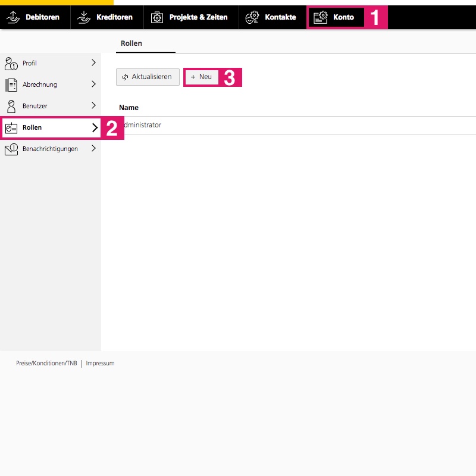Click the Projekte & Zeiten gear icon

coord(157,17)
